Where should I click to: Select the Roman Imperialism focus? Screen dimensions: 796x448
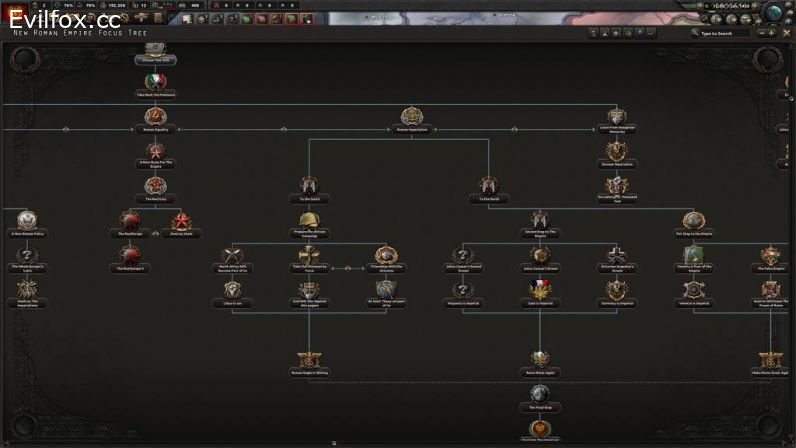click(x=411, y=118)
